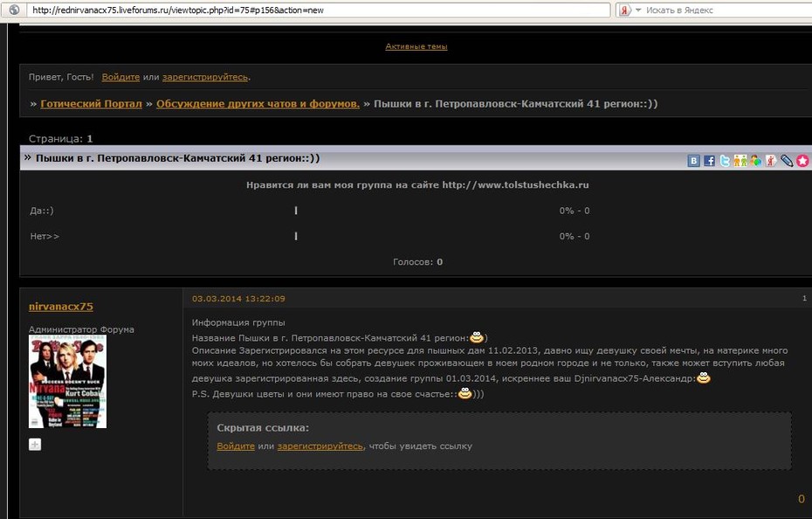The image size is (812, 519).
Task: Go to Готический Портал breadcrumb
Action: click(x=91, y=104)
